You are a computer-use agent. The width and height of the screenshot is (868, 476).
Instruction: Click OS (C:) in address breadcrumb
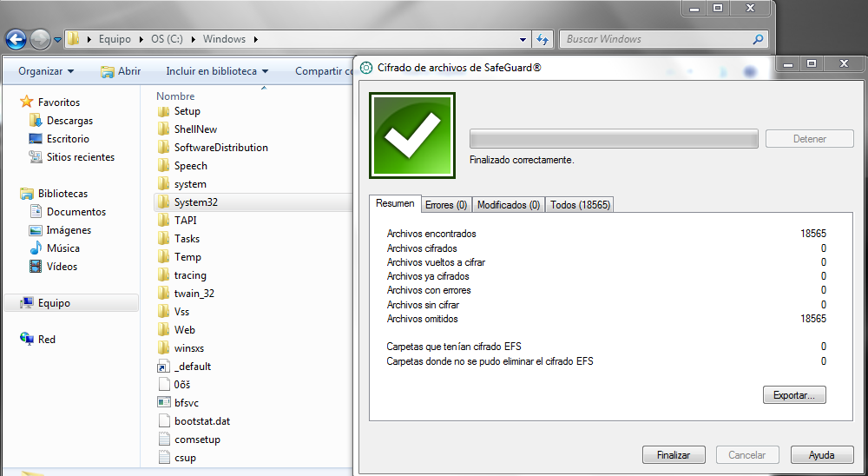coord(167,39)
